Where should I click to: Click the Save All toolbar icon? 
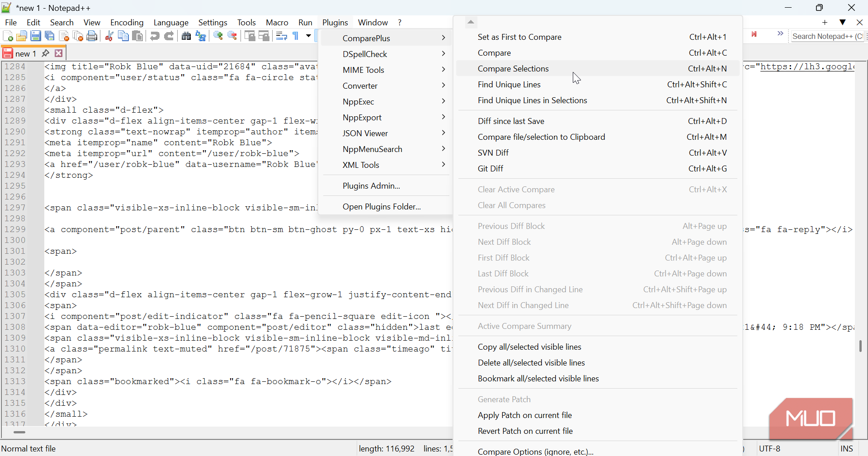[50, 36]
